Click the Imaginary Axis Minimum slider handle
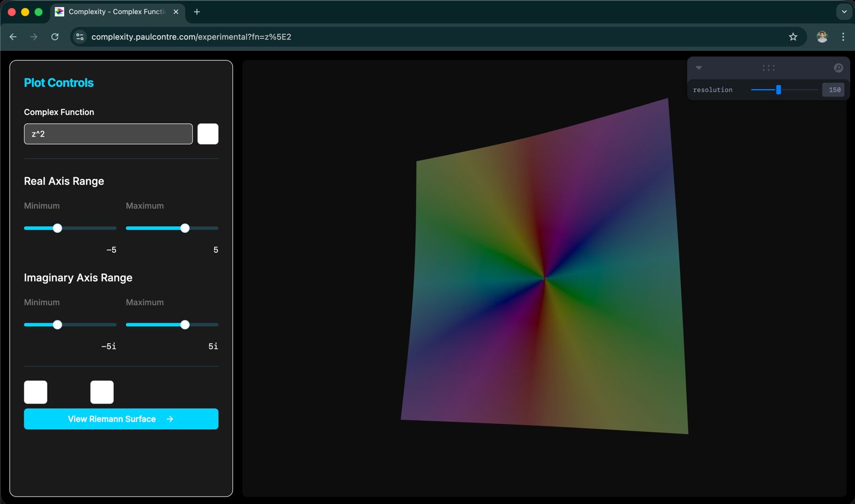Screen dimensions: 855x504 coord(58,325)
